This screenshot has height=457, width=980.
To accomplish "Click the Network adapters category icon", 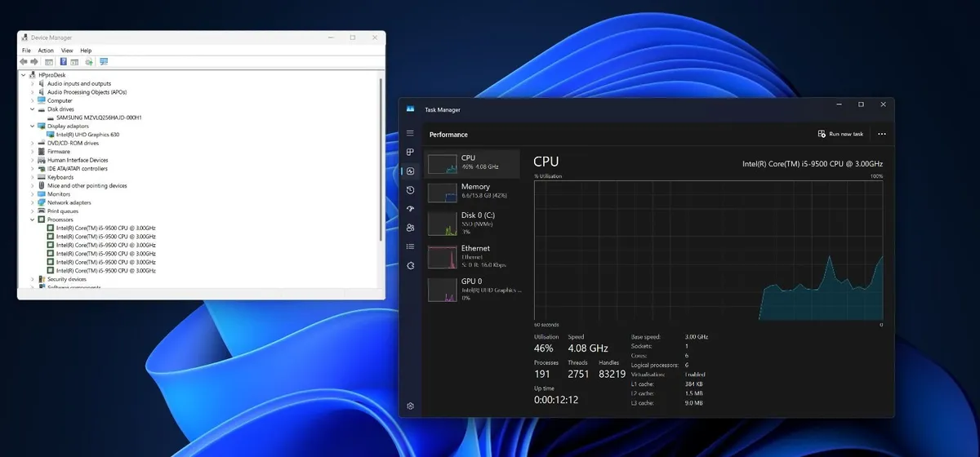I will pyautogui.click(x=42, y=202).
